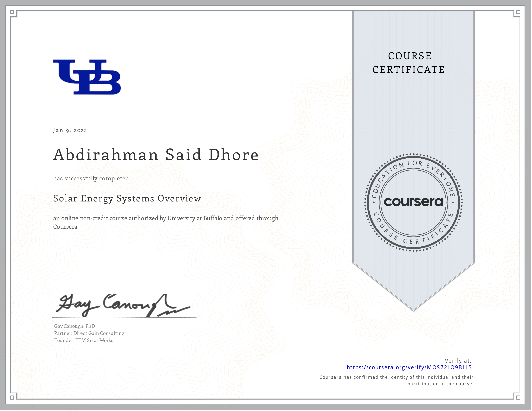Click 'Partner, Direct Gain Consulting' line
Viewport: 532px width, 411px height.
pos(89,333)
